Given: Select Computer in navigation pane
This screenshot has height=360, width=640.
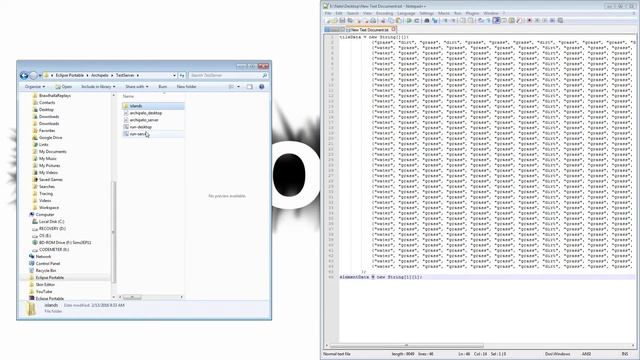Looking at the screenshot, I should click(x=45, y=214).
